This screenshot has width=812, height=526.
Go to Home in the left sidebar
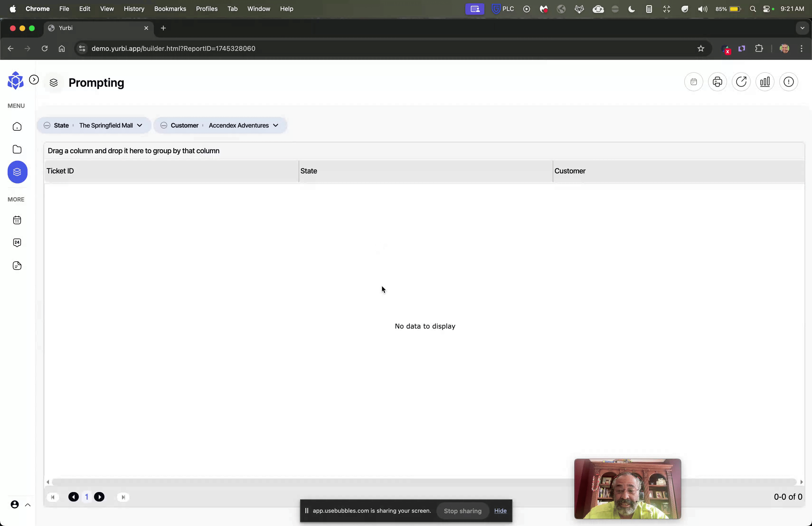pyautogui.click(x=17, y=127)
